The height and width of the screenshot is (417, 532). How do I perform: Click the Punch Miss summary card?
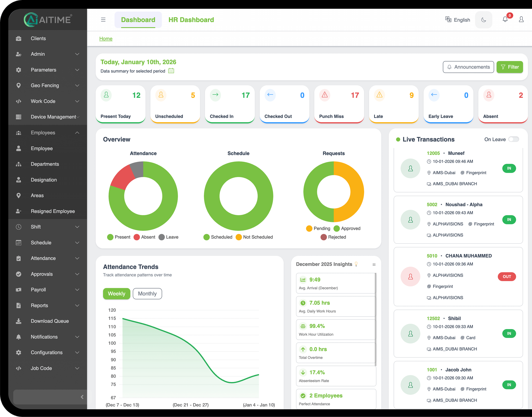[x=339, y=104]
